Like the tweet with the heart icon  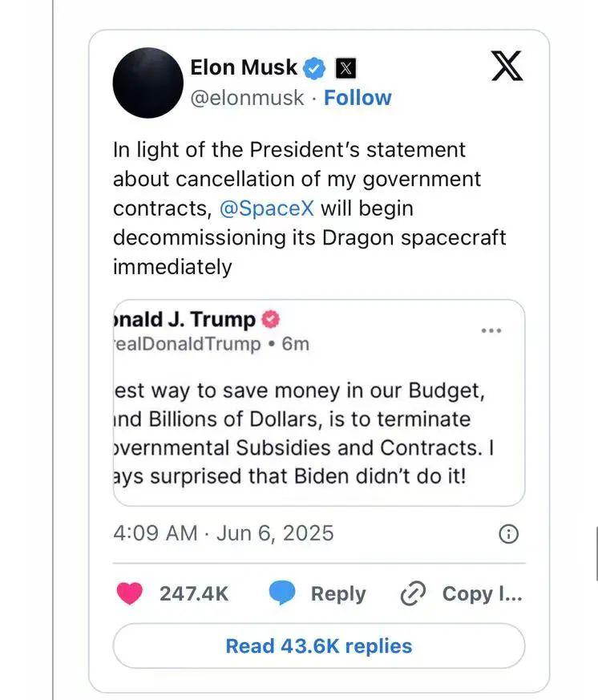[x=129, y=593]
